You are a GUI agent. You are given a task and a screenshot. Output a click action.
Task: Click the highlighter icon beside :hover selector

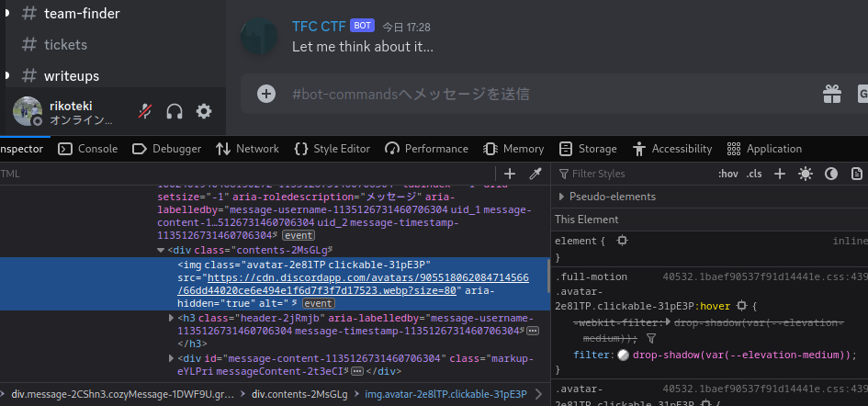click(x=742, y=306)
